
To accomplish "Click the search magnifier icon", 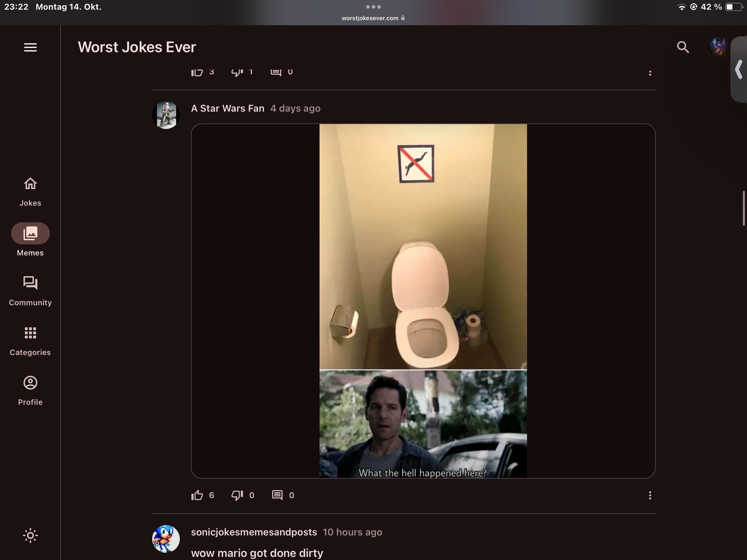I will (683, 47).
